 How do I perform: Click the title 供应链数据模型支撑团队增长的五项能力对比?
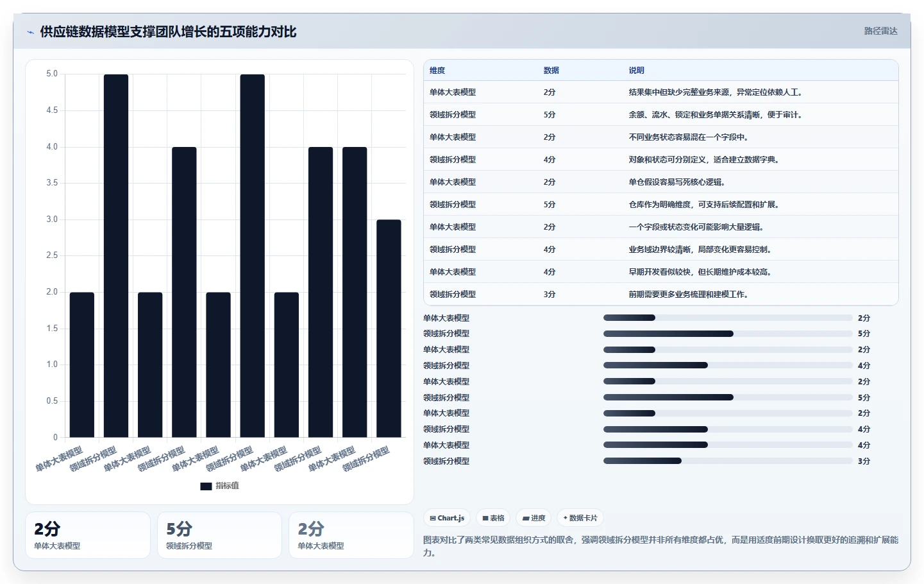(168, 31)
